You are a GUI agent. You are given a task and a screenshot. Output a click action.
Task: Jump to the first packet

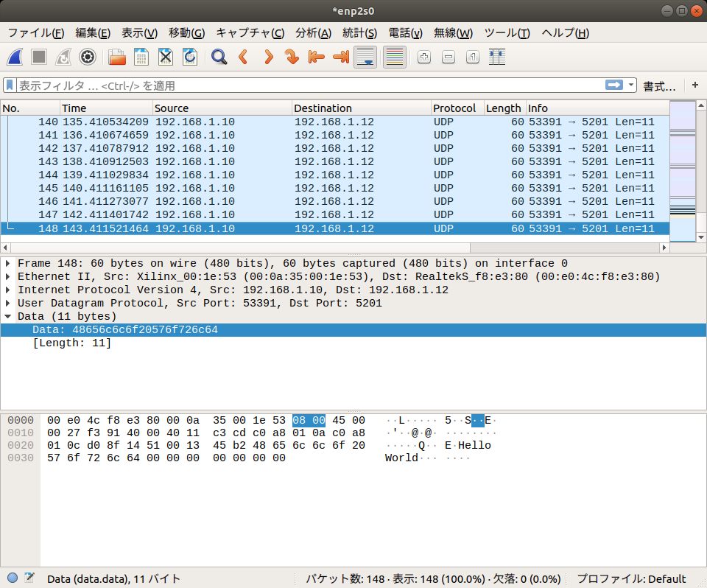tap(317, 57)
